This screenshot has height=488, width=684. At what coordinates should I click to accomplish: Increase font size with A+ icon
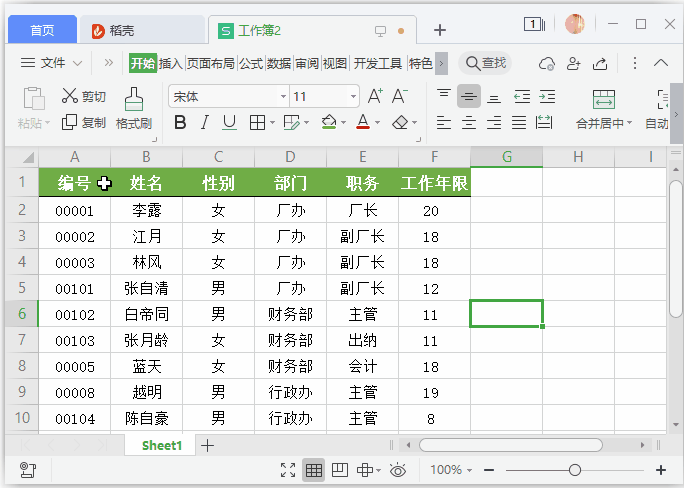375,96
